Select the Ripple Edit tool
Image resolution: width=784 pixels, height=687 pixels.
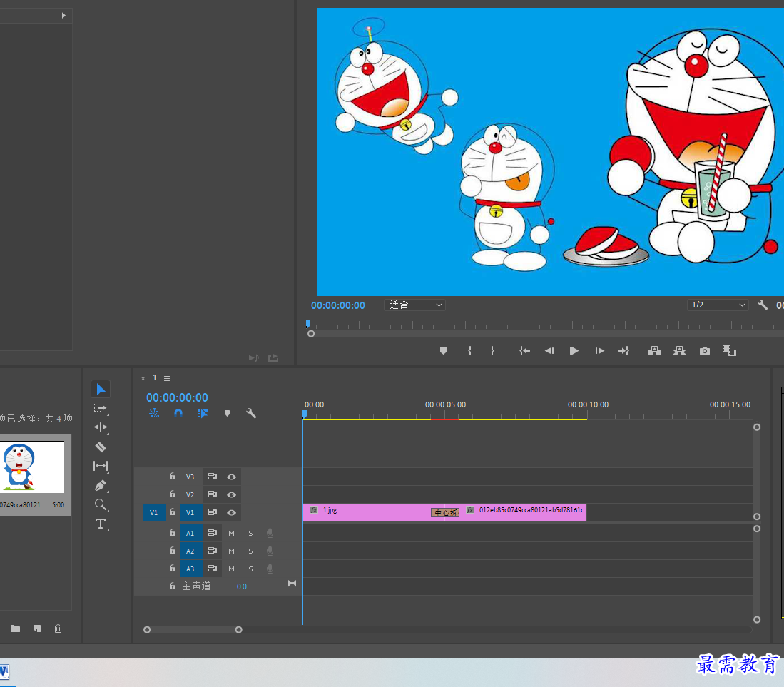coord(101,427)
